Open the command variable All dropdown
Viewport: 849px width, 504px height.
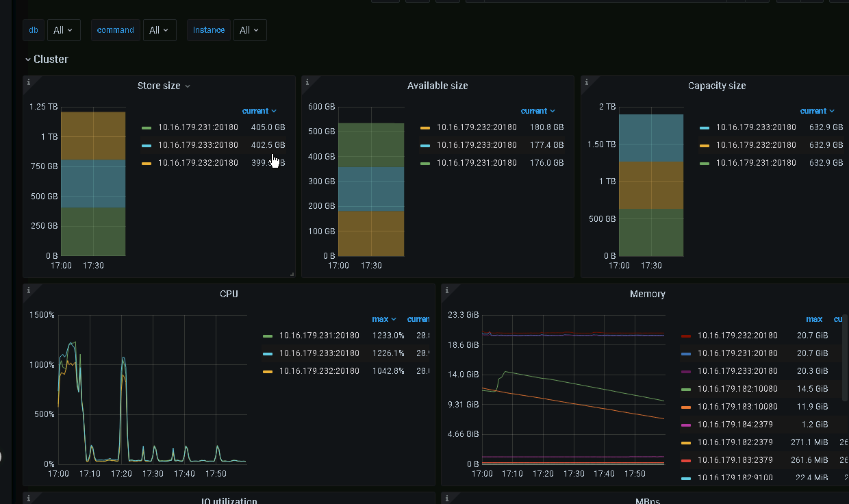pos(160,30)
